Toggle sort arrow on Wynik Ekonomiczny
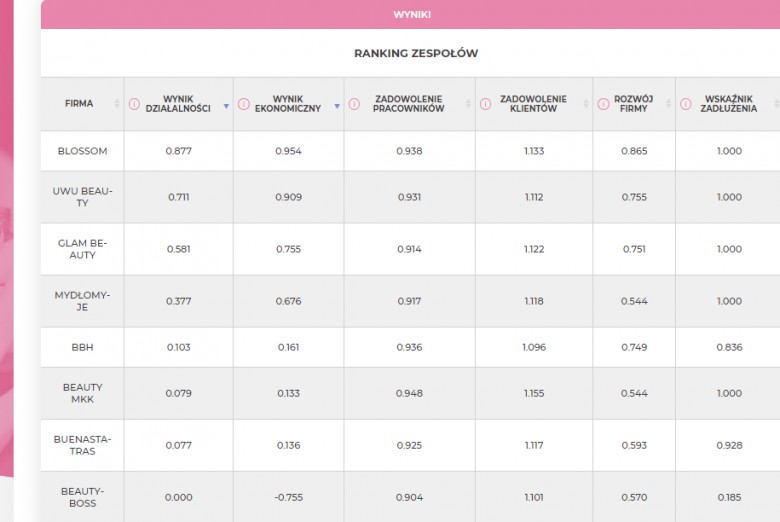780x522 pixels. pos(337,106)
